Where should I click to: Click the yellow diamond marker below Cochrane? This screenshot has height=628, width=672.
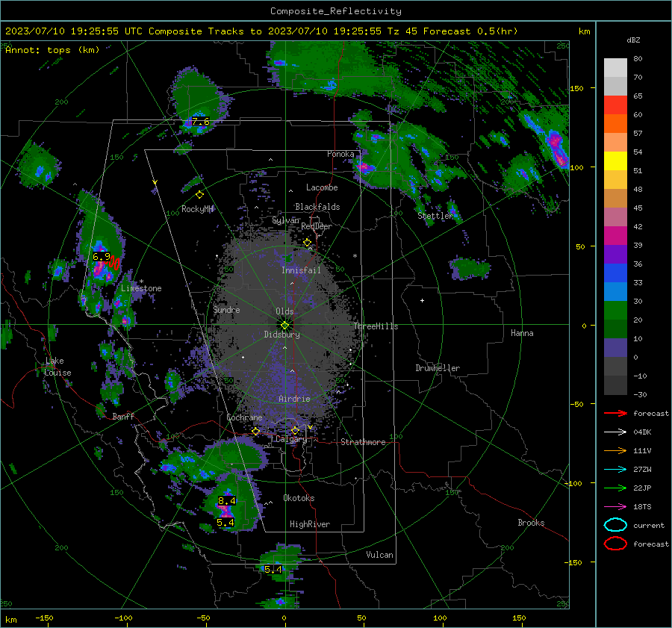(256, 432)
